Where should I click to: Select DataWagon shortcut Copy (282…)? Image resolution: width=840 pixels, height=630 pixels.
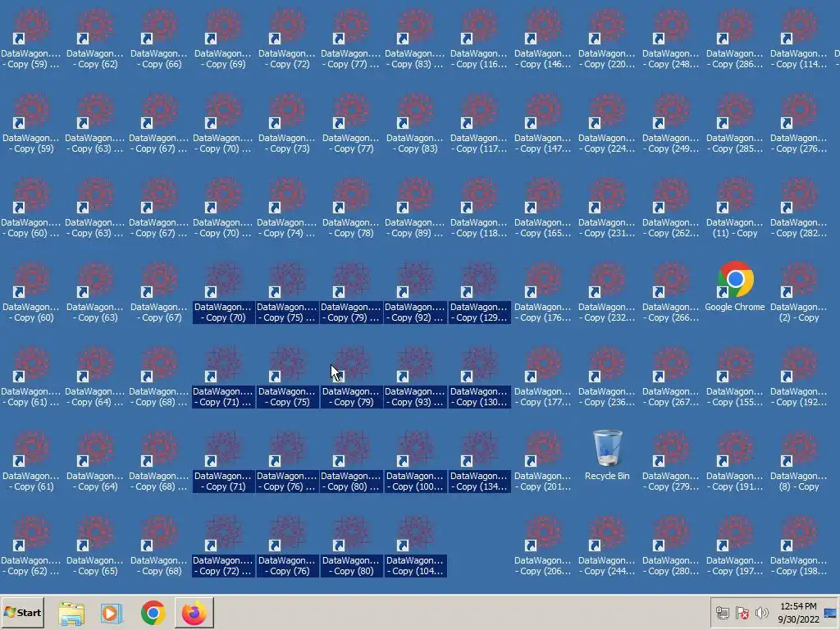coord(799,208)
